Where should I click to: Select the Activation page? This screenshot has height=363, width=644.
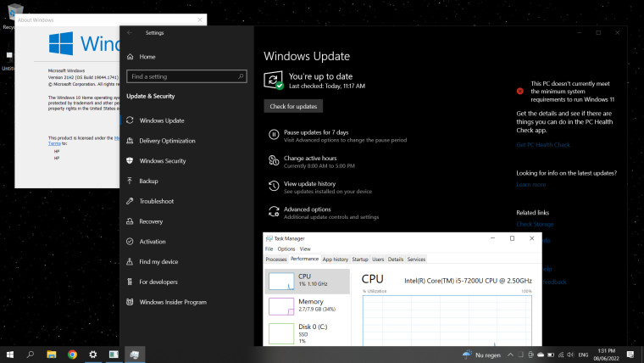tap(152, 242)
